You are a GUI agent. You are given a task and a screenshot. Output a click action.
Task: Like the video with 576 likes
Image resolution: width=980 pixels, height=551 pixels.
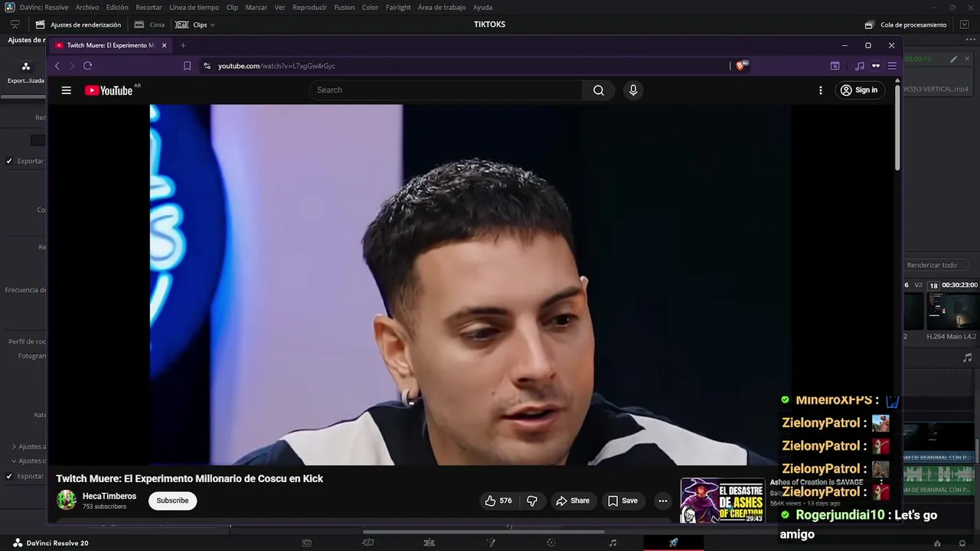click(498, 500)
